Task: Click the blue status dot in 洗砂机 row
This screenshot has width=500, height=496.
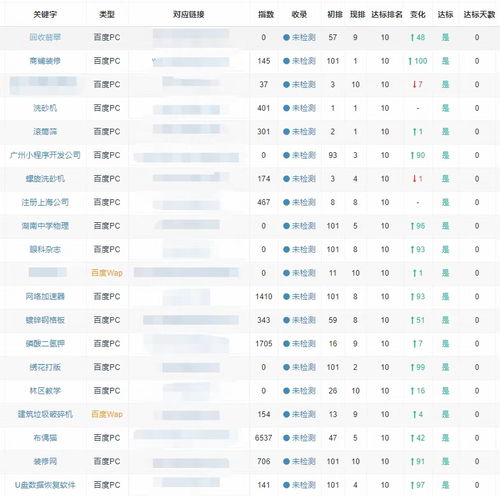Action: 286,108
